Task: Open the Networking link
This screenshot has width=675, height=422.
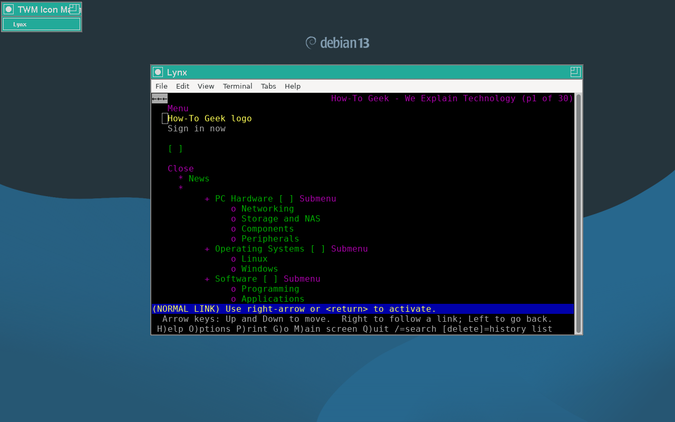Action: (x=267, y=209)
